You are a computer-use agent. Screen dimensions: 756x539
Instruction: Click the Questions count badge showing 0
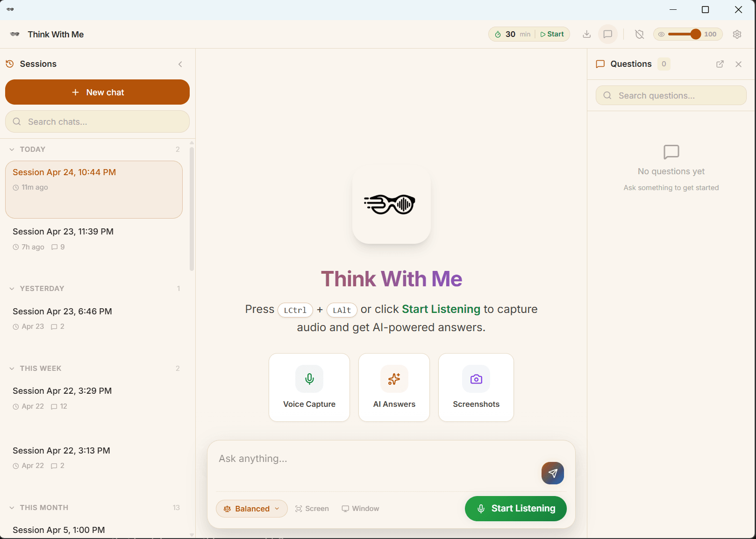664,64
